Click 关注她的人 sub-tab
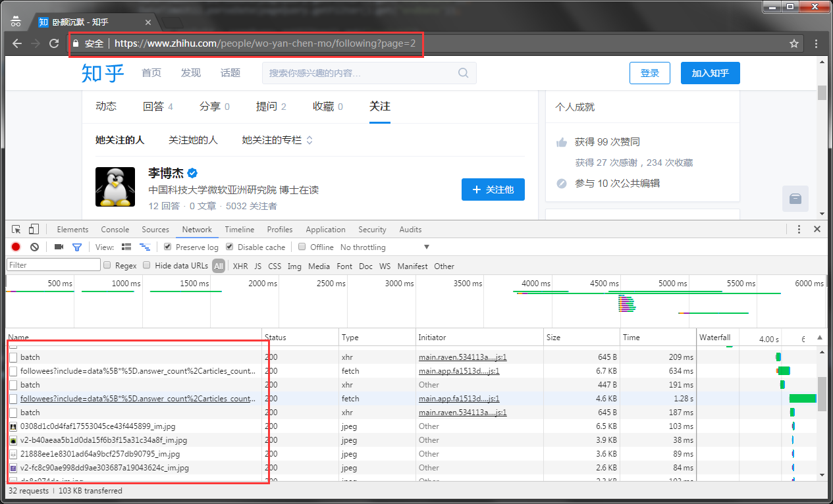This screenshot has width=833, height=504. (193, 140)
